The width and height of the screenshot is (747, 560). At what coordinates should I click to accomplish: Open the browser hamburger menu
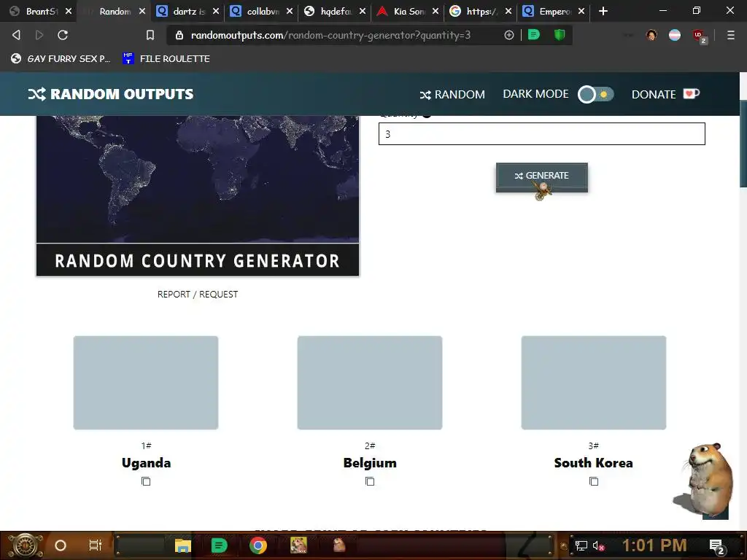click(730, 35)
